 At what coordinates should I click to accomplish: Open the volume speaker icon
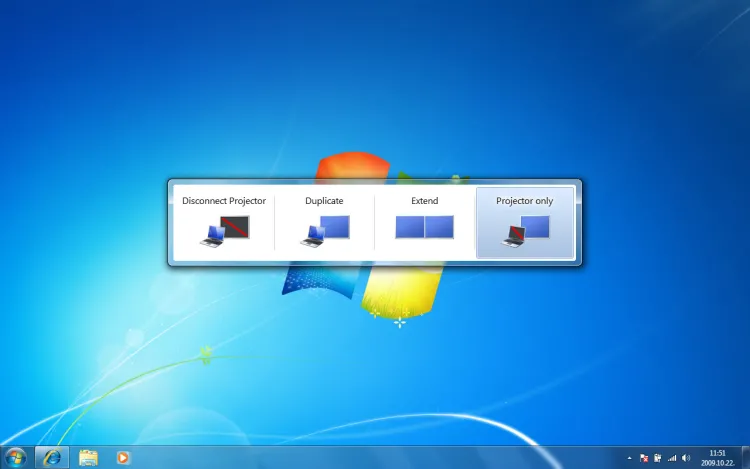[686, 458]
